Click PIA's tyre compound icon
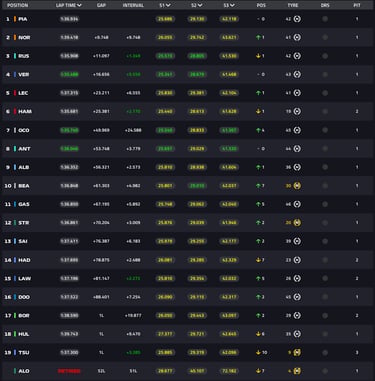 click(x=297, y=19)
